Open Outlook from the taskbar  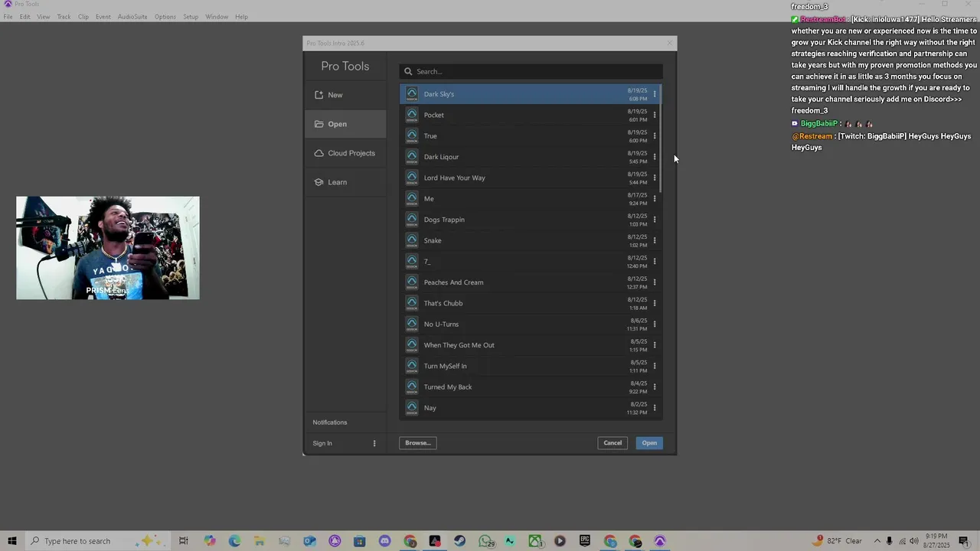click(x=309, y=541)
